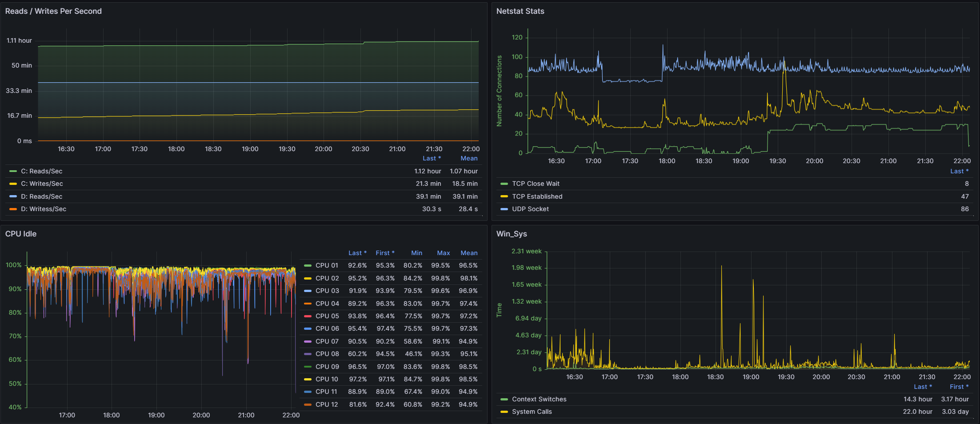The image size is (980, 424).
Task: Toggle D: Reads/Sec legend entry
Action: click(42, 196)
